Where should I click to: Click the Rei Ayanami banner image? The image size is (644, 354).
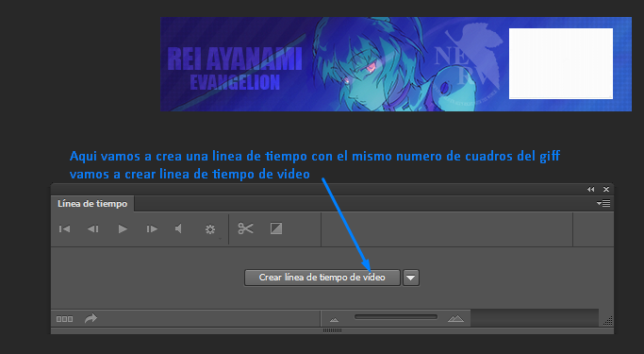coord(396,64)
